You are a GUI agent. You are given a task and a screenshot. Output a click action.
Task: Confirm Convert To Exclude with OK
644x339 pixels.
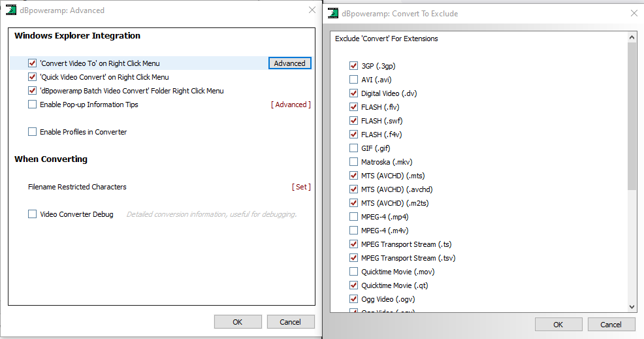[x=558, y=325]
